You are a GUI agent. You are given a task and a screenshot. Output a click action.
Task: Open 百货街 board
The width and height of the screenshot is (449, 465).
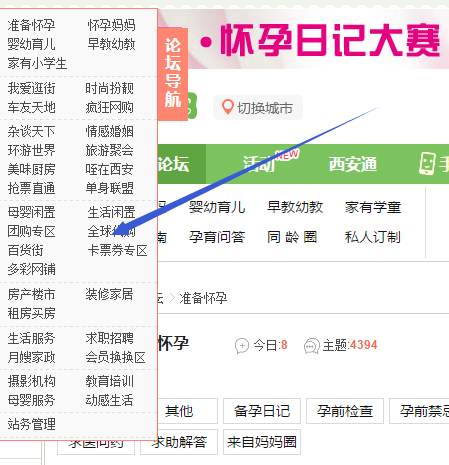(25, 250)
